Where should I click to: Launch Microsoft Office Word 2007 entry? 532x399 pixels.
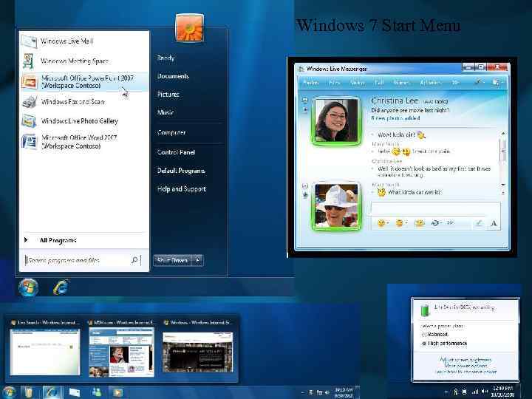(84, 142)
